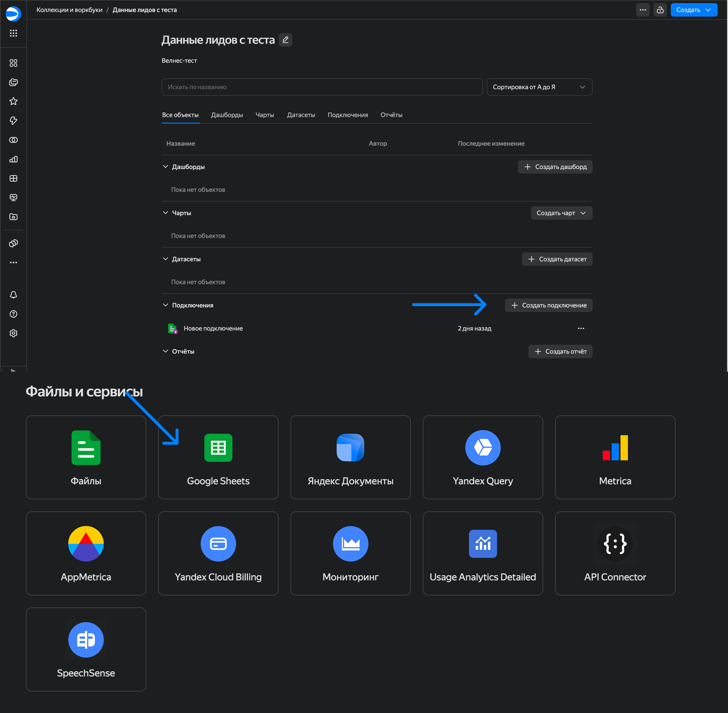Click the Велнес-тест description text
This screenshot has width=728, height=713.
click(179, 61)
